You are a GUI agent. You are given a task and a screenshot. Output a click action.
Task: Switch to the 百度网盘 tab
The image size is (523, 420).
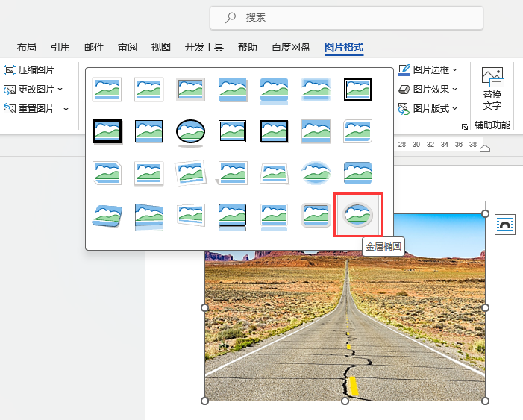tap(291, 47)
